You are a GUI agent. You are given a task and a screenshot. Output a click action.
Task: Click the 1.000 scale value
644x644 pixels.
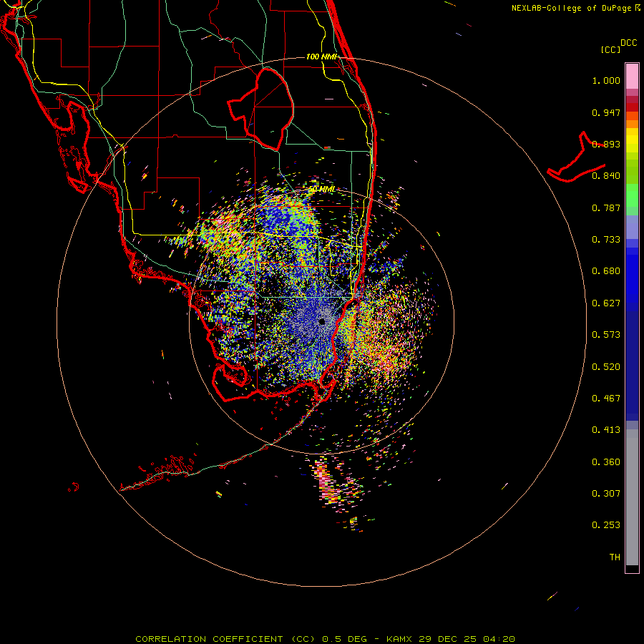tap(606, 80)
